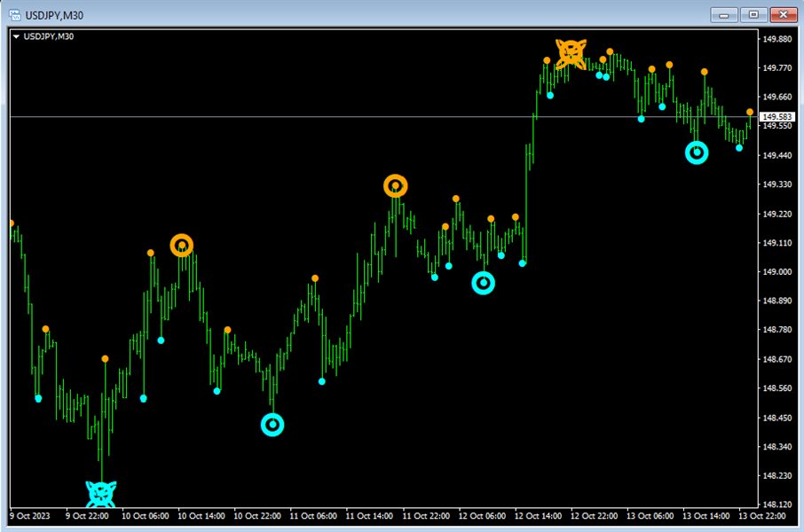Minimize the USDJPY chart window
The image size is (804, 532).
click(x=724, y=15)
